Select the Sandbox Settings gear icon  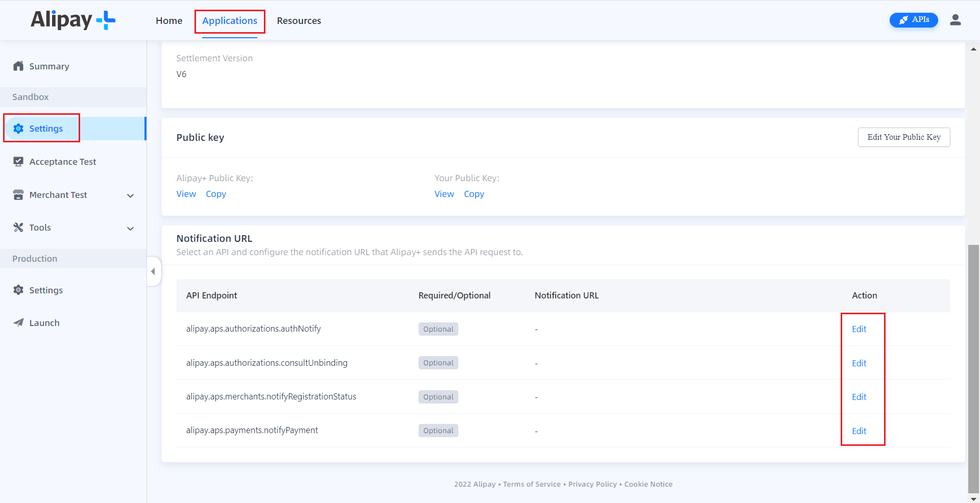(18, 129)
